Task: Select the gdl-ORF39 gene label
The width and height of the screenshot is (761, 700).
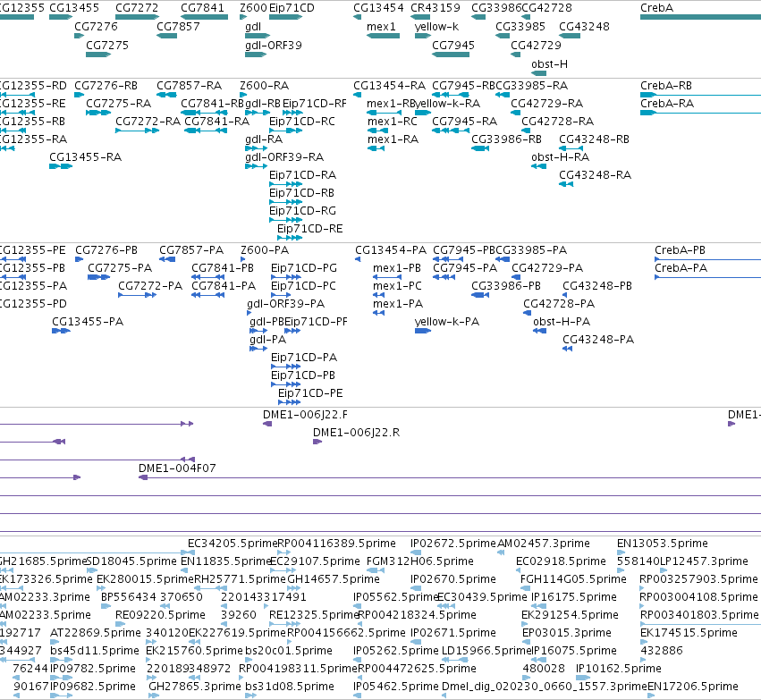Action: point(274,45)
